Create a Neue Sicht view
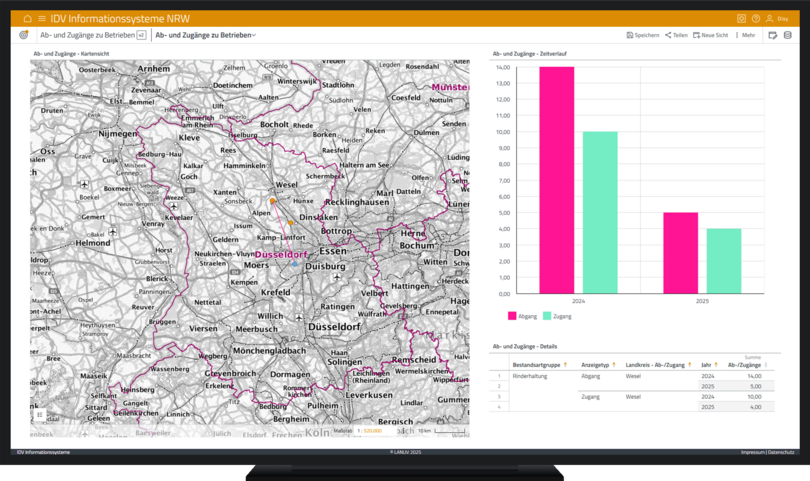810x481 pixels. click(x=711, y=35)
